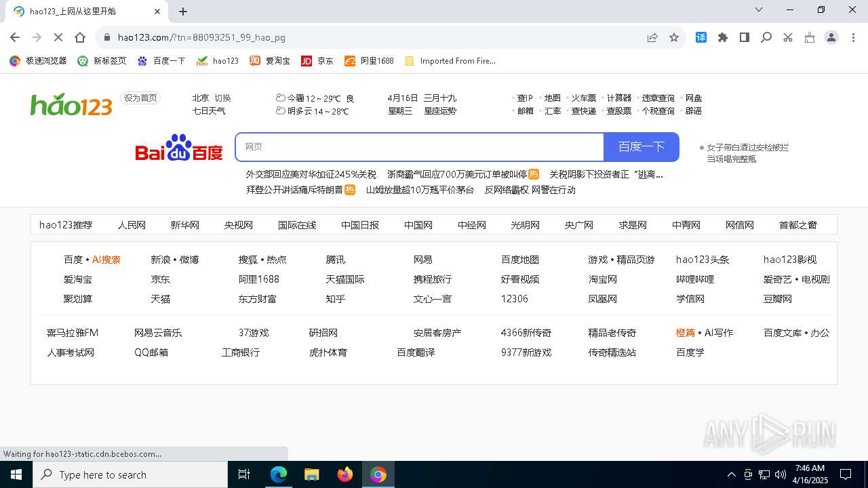Open the 网易云音乐 link

pyautogui.click(x=158, y=333)
